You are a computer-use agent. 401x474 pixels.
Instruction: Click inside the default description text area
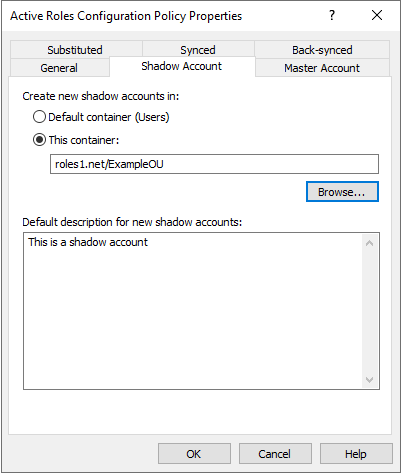click(x=193, y=311)
